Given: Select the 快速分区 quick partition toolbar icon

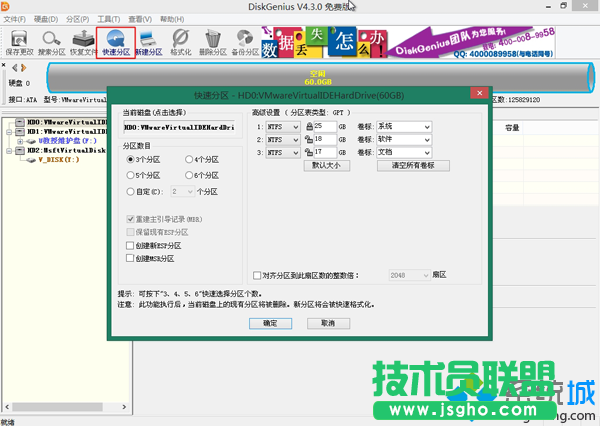Looking at the screenshot, I should pos(116,42).
